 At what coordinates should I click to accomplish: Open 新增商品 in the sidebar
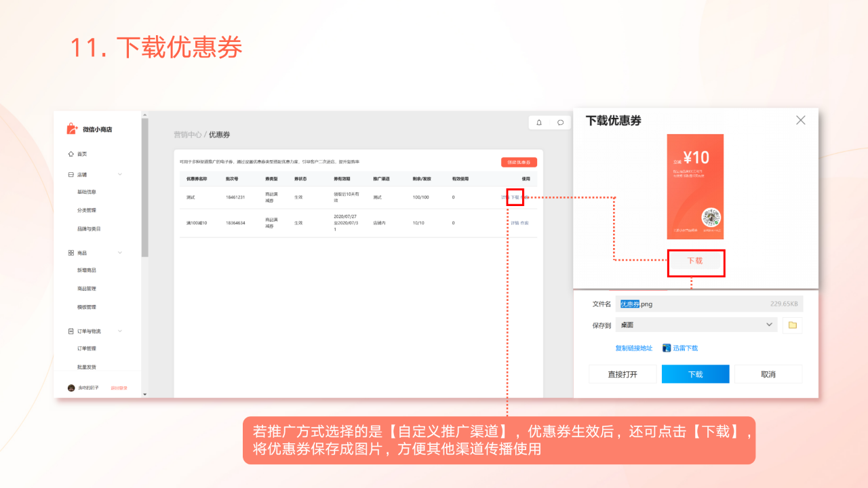point(87,270)
